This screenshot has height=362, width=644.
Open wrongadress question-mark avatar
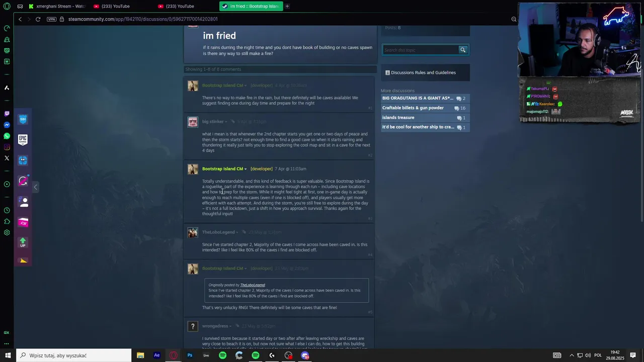tap(193, 327)
